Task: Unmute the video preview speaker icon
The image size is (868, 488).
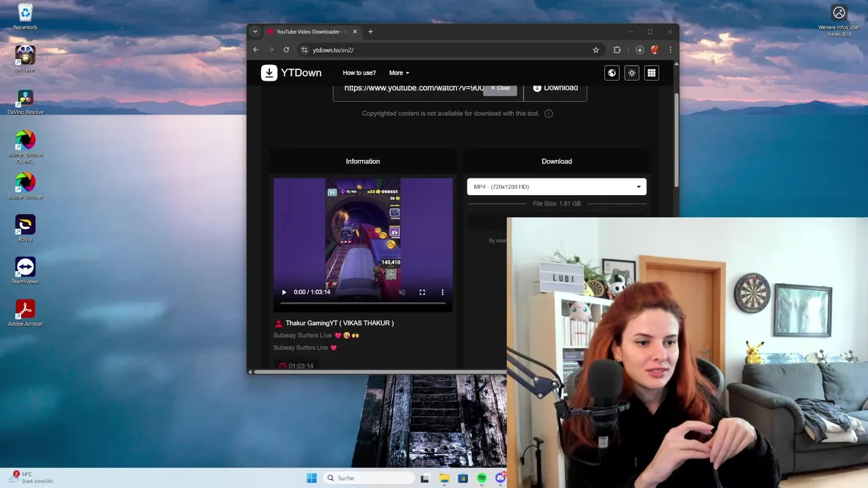Action: pyautogui.click(x=401, y=292)
